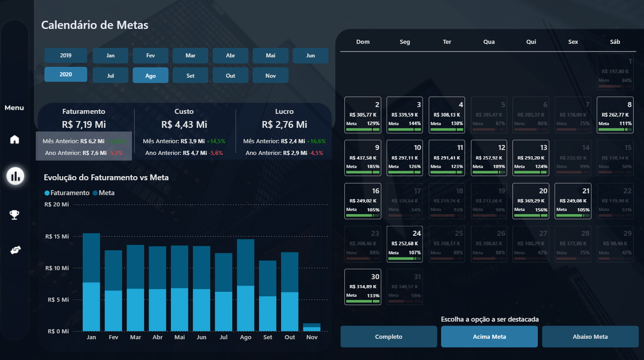
Task: Open calendar day 20 card with 156%
Action: click(531, 201)
